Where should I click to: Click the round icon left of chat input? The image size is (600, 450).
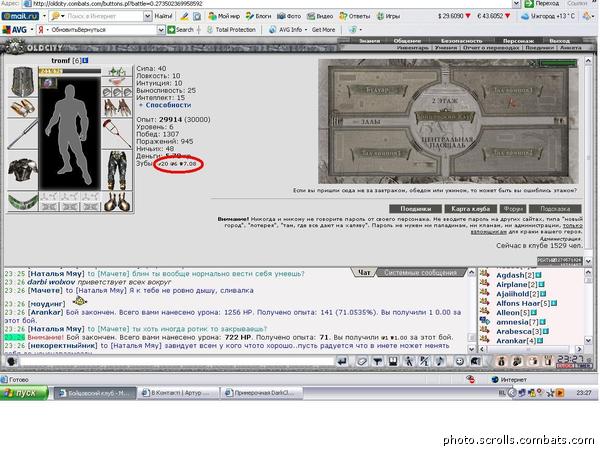click(12, 361)
